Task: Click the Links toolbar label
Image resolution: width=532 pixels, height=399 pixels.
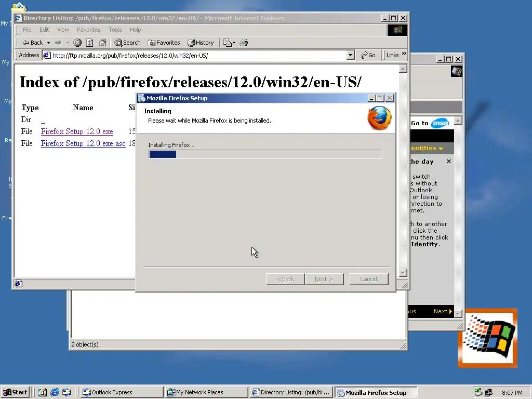Action: click(x=393, y=55)
